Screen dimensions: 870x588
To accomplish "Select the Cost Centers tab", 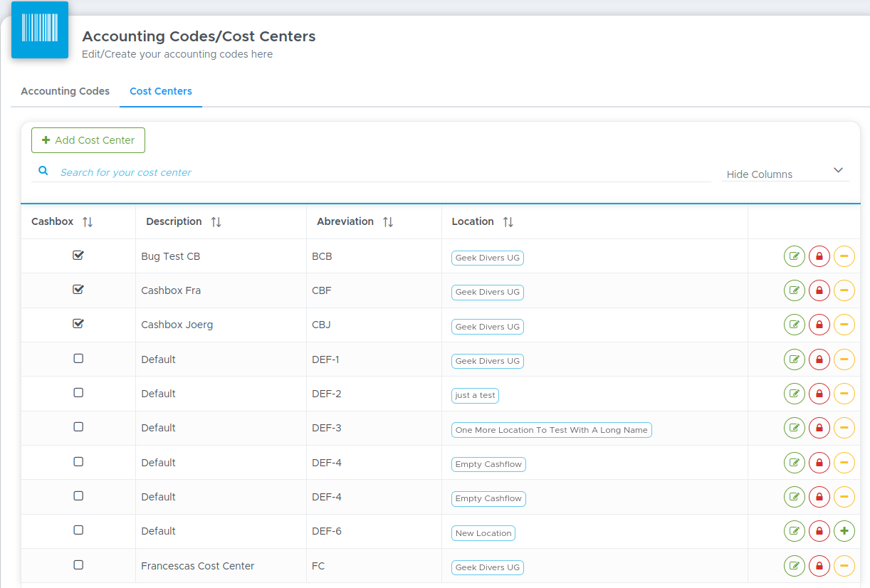I will 161,91.
